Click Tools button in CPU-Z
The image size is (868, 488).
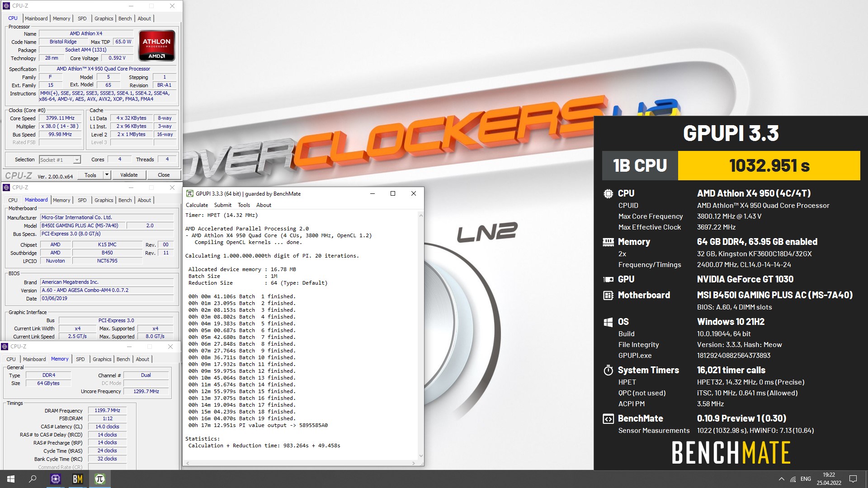90,175
